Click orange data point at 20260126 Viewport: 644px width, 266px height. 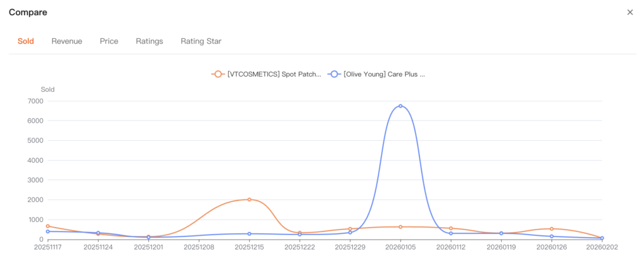(x=552, y=229)
